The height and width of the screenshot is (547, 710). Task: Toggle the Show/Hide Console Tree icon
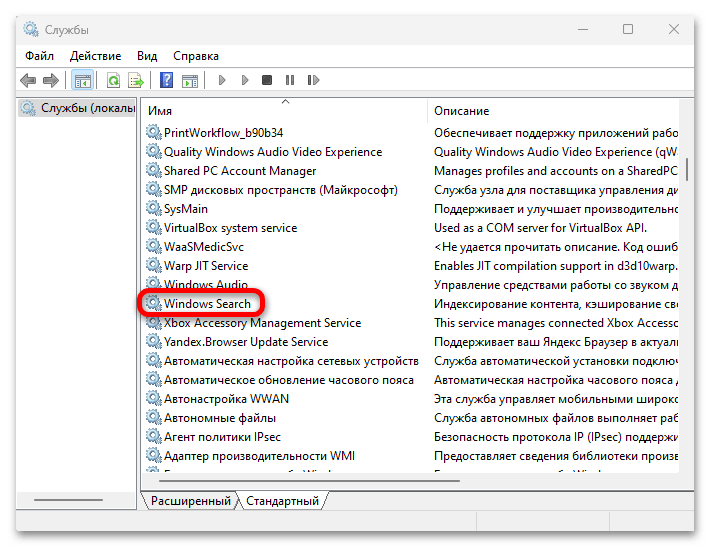point(82,81)
